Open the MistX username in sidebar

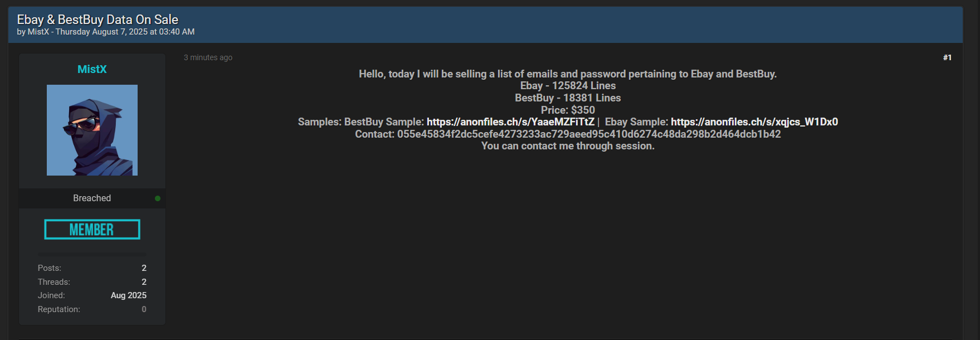(x=92, y=69)
